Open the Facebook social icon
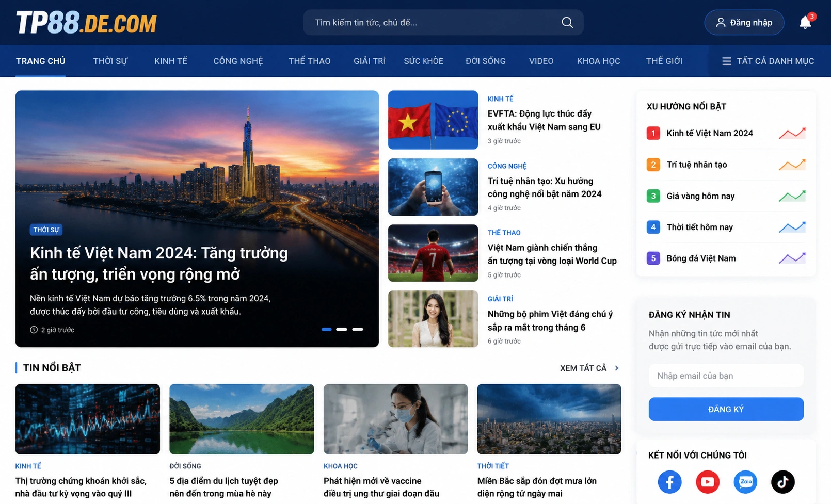Image resolution: width=831 pixels, height=504 pixels. click(x=669, y=482)
